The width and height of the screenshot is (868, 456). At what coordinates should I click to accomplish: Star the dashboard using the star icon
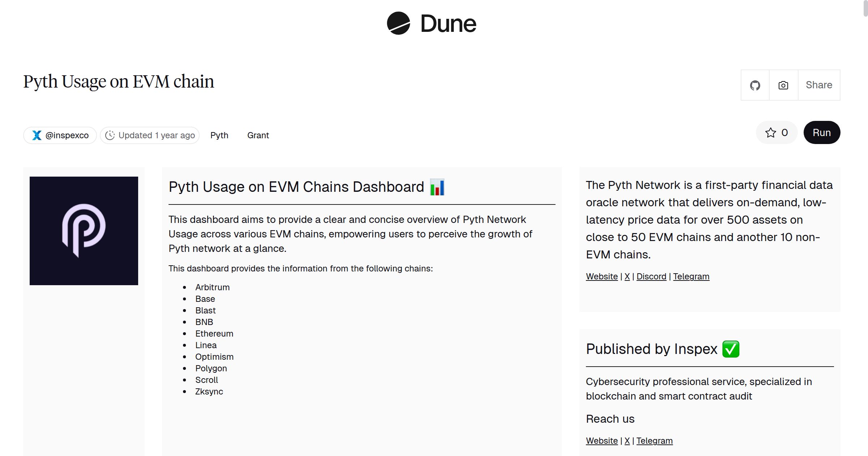pyautogui.click(x=771, y=132)
